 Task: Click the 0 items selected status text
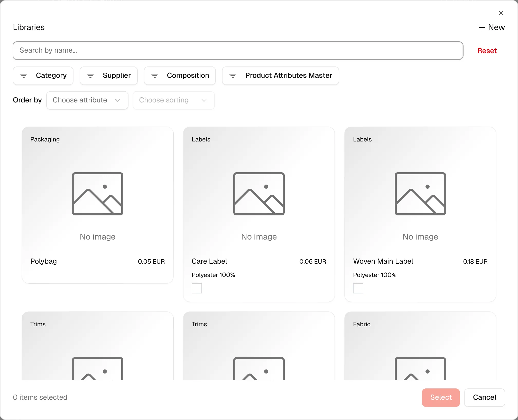coord(40,397)
